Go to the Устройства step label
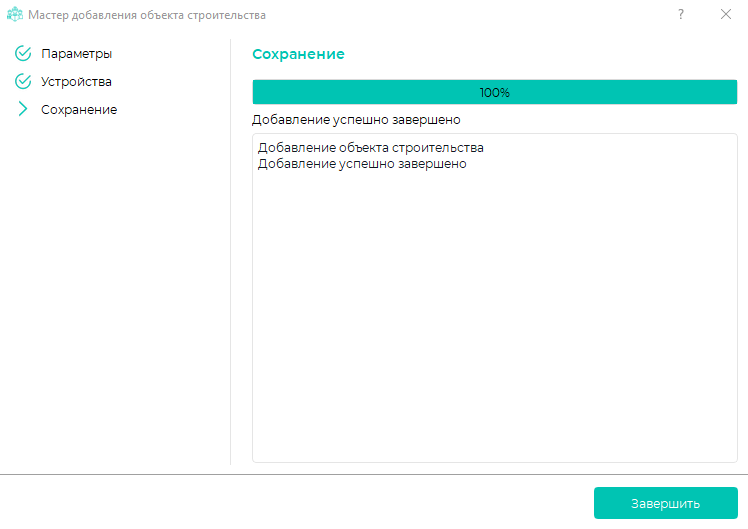 [76, 82]
